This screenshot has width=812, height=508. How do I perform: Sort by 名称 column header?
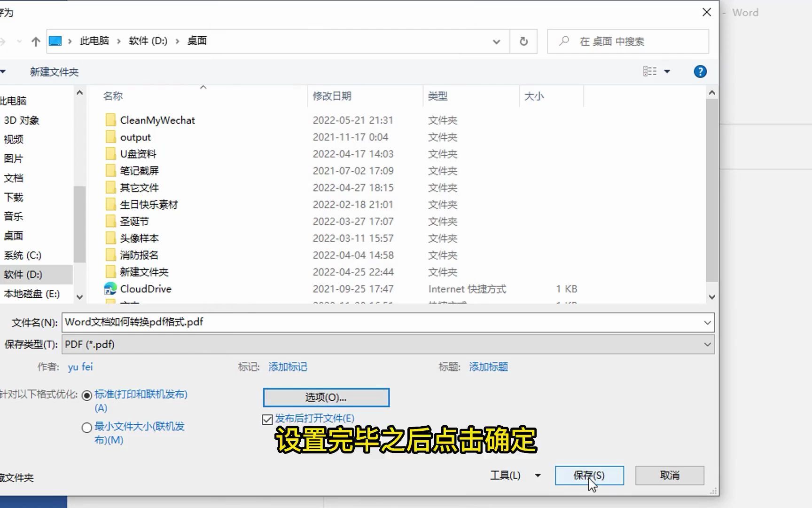(x=113, y=96)
